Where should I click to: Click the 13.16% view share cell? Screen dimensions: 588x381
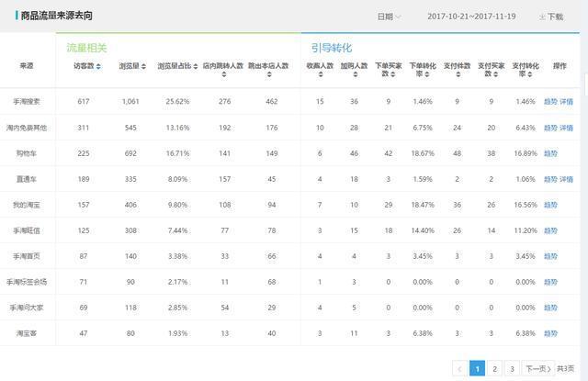point(177,128)
